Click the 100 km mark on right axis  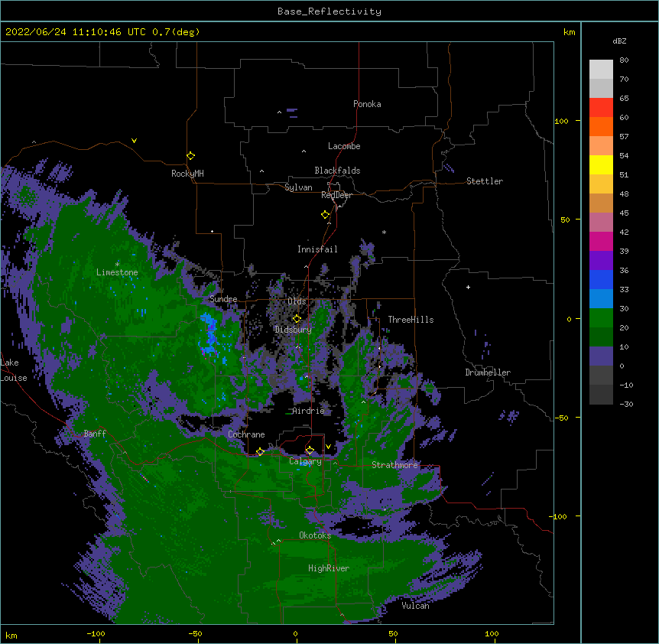pyautogui.click(x=561, y=121)
